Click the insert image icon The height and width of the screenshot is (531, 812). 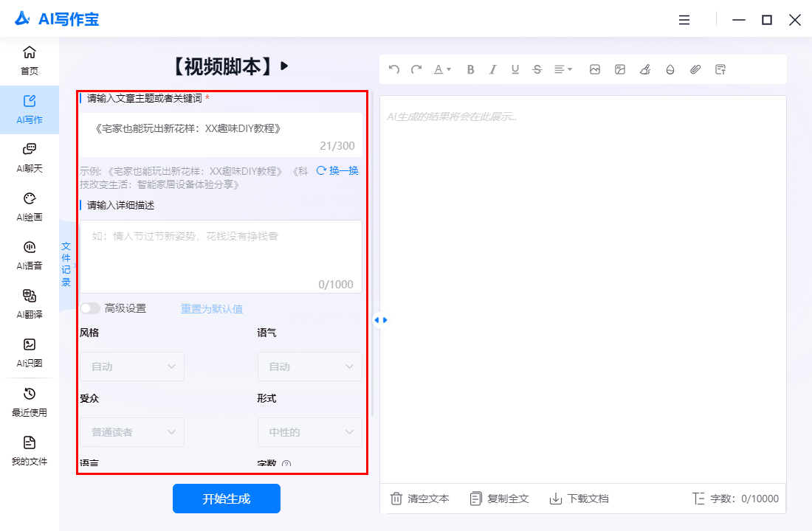pos(595,69)
